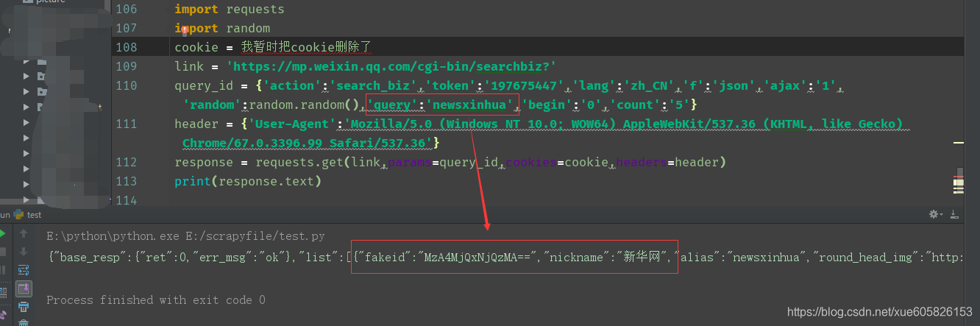Click the Python icon on test tab
This screenshot has width=980, height=326.
point(18,215)
